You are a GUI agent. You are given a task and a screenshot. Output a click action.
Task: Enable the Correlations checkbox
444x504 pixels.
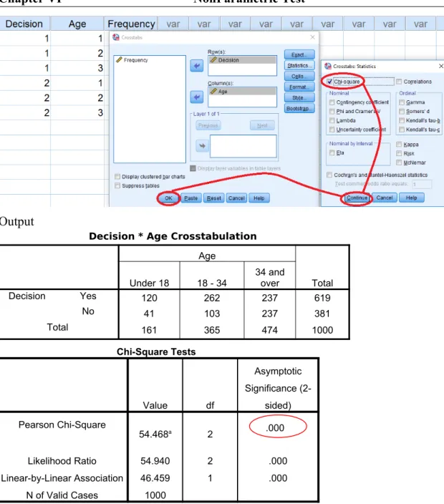click(x=399, y=82)
